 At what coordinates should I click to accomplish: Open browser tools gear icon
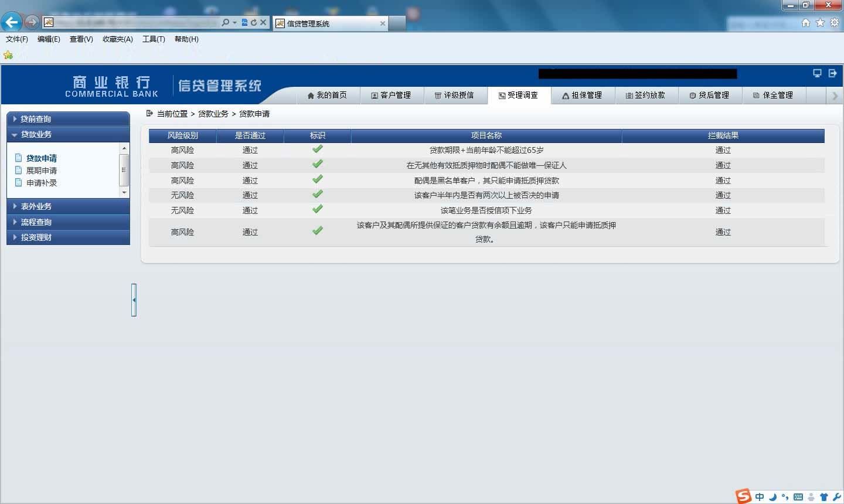coord(834,22)
